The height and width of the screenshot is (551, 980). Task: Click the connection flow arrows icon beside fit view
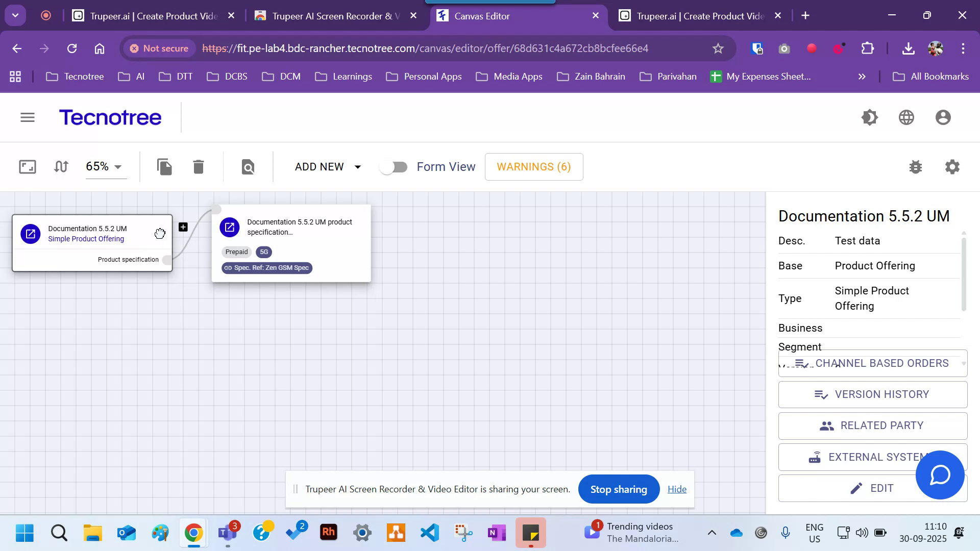(61, 167)
